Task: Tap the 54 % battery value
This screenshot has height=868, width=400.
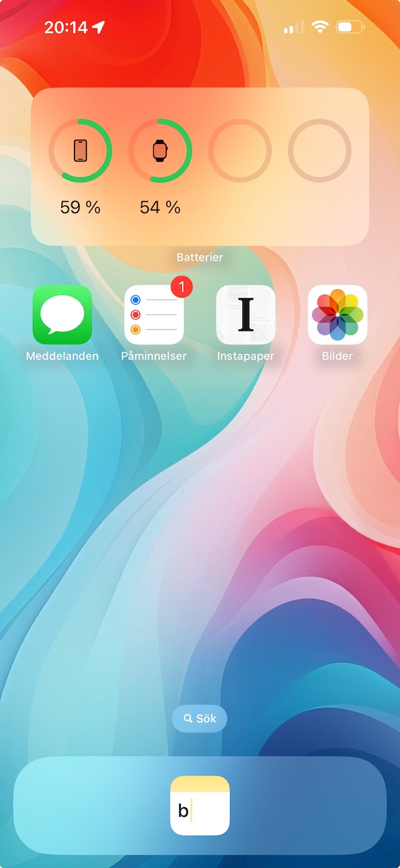Action: (160, 207)
